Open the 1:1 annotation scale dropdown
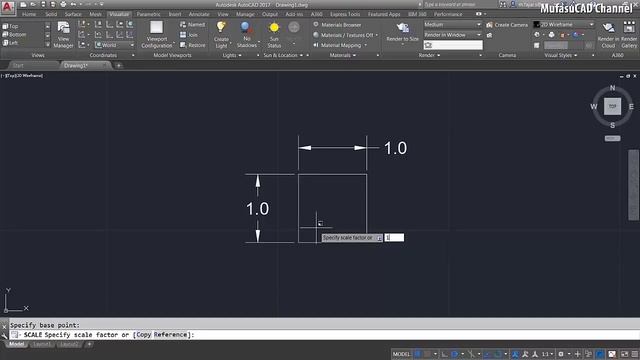 [x=547, y=354]
